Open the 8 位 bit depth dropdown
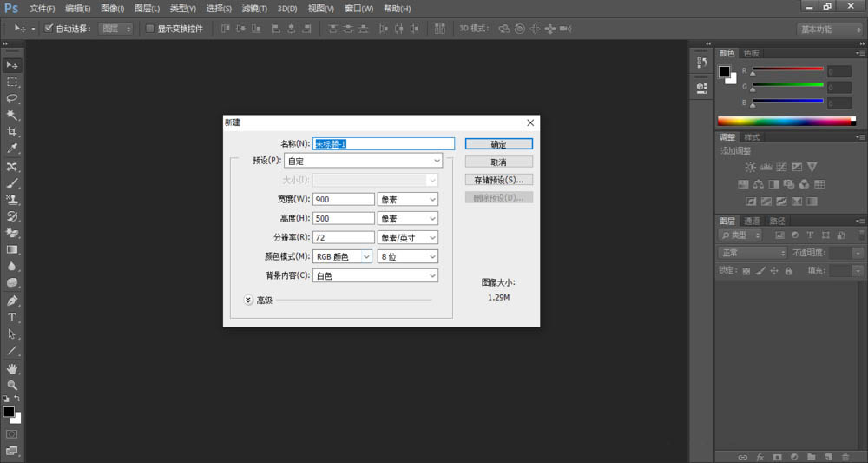The width and height of the screenshot is (868, 463). (408, 256)
